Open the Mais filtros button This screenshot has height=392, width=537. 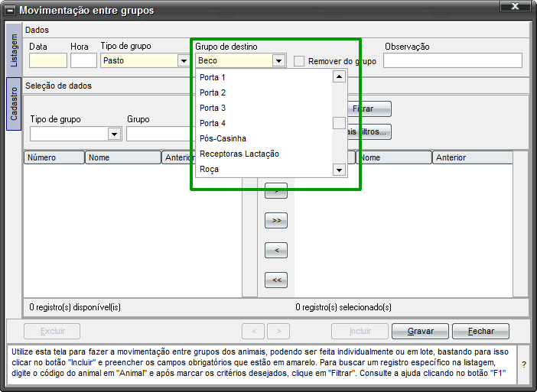coord(369,131)
